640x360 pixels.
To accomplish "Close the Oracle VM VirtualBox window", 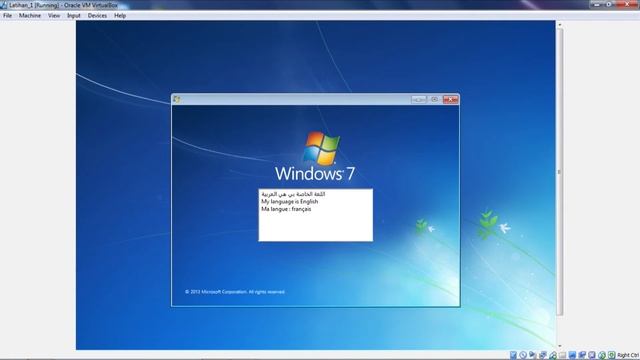I will point(628,4).
